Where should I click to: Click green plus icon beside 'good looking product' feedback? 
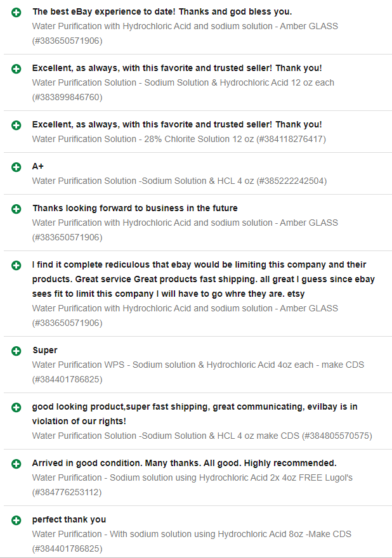(16, 407)
